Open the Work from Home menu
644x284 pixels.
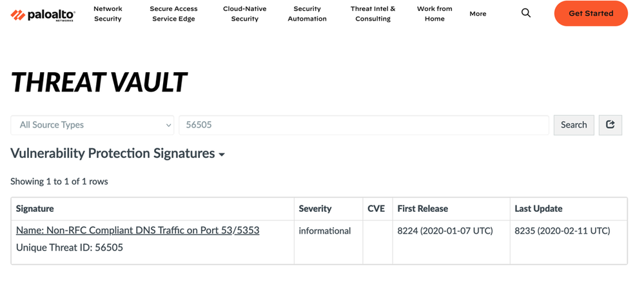(434, 14)
